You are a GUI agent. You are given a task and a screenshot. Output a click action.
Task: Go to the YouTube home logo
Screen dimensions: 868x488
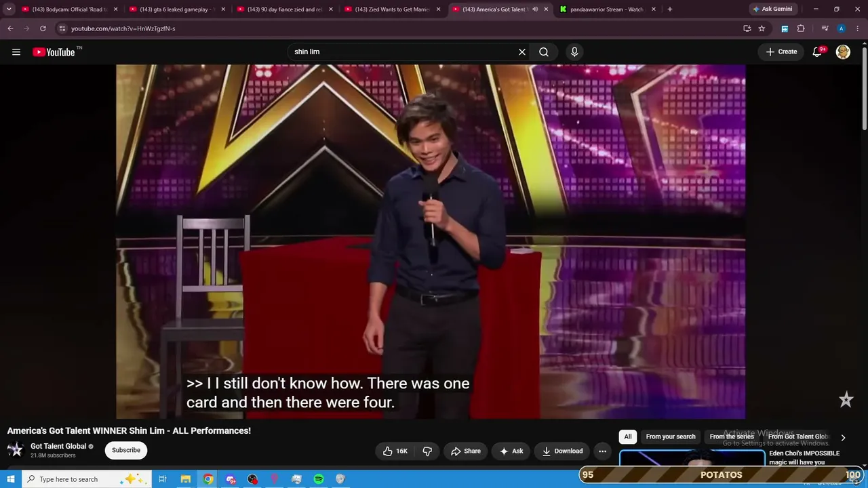pyautogui.click(x=54, y=52)
